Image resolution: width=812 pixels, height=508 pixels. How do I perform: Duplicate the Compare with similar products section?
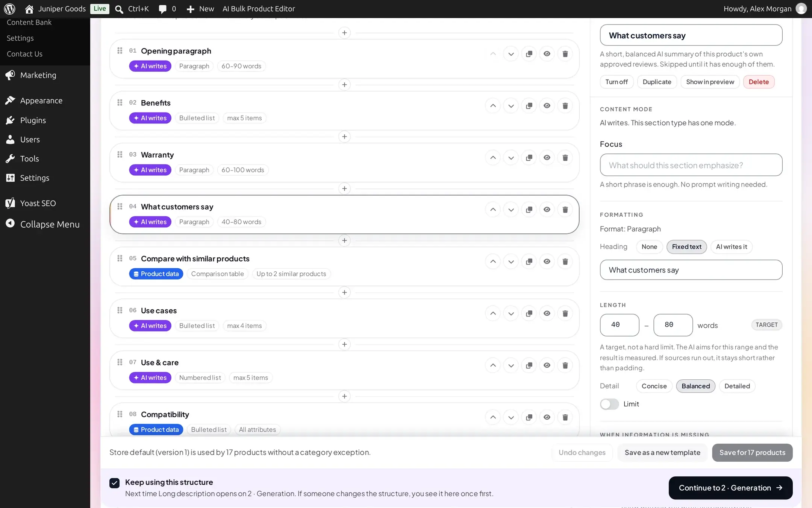click(x=529, y=262)
